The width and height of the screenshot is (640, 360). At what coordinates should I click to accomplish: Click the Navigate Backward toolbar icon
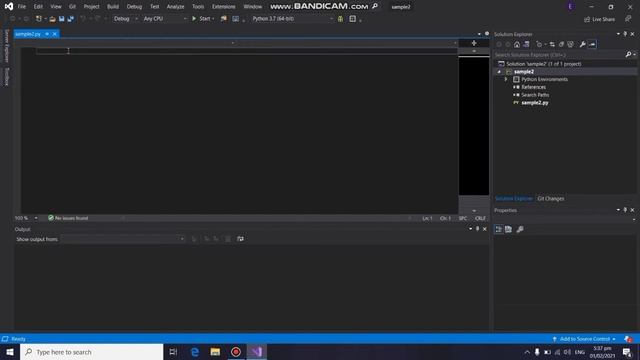(x=12, y=19)
